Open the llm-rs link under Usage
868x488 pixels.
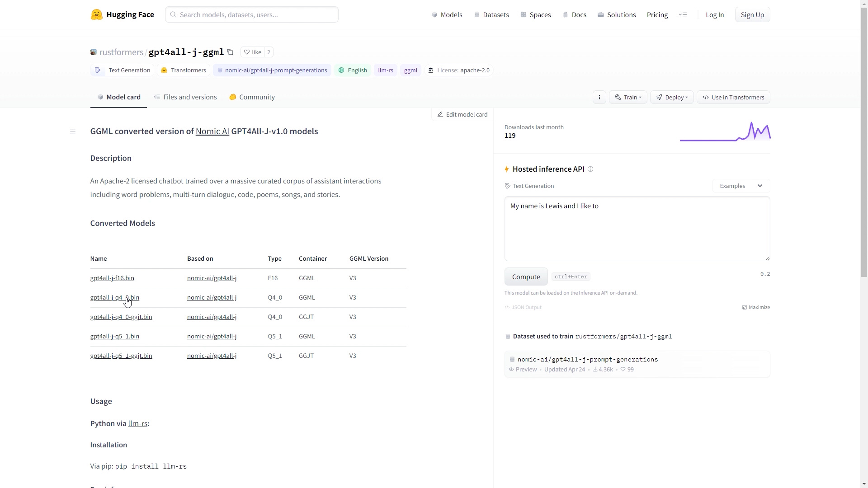click(x=137, y=424)
